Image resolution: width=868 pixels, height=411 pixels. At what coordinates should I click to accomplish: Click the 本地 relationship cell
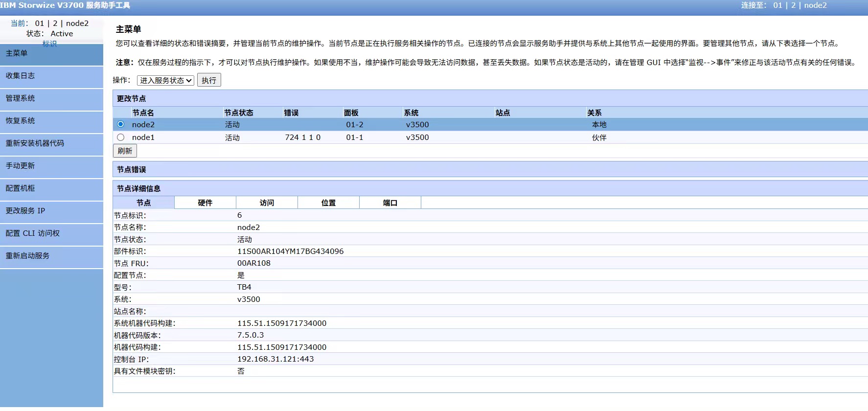tap(599, 125)
